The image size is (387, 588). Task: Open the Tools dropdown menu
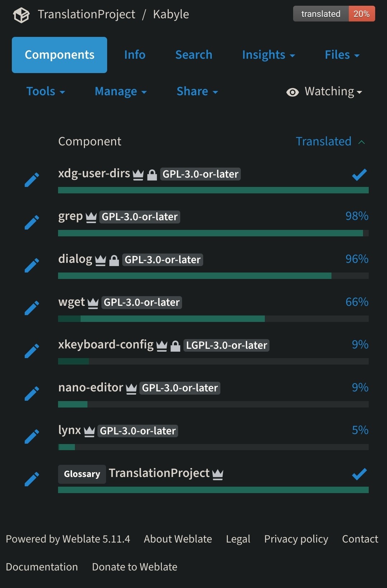click(x=46, y=92)
